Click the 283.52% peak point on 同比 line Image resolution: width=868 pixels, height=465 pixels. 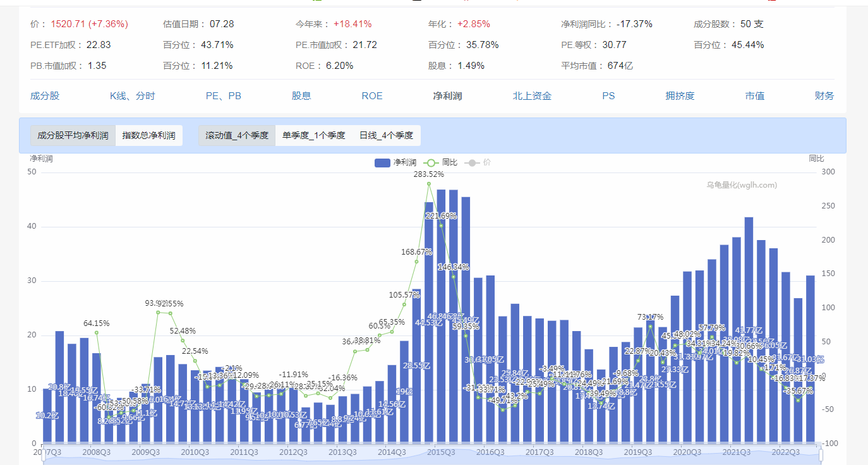(x=428, y=183)
